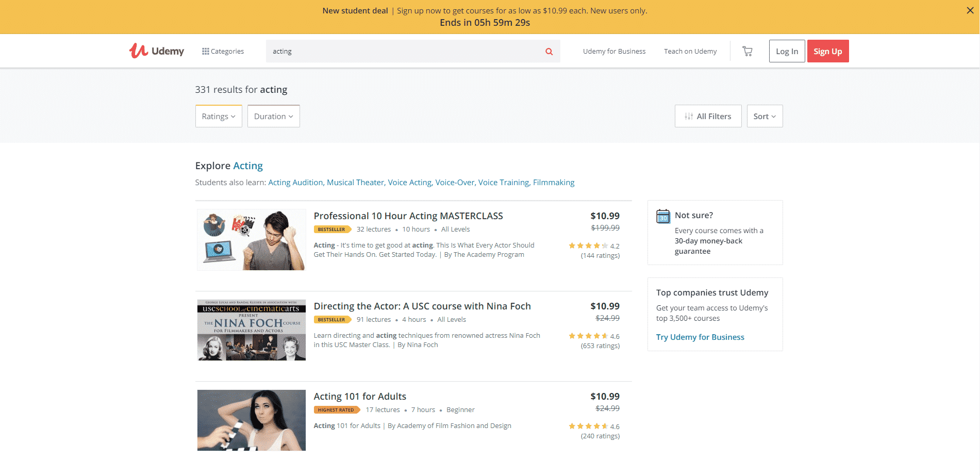Screen dimensions: 980x476
Task: Click '91 lectures' on Nina Foch course
Action: [374, 320]
